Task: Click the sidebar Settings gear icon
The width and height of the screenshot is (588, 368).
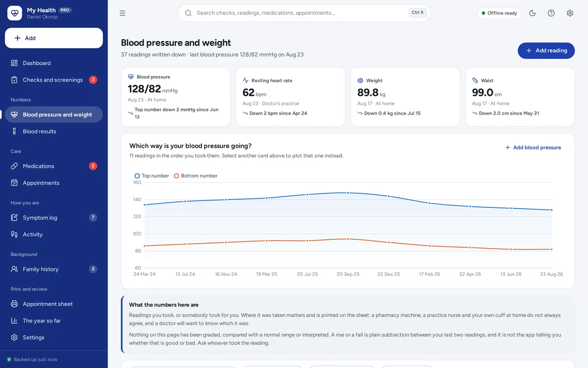Action: pos(14,337)
